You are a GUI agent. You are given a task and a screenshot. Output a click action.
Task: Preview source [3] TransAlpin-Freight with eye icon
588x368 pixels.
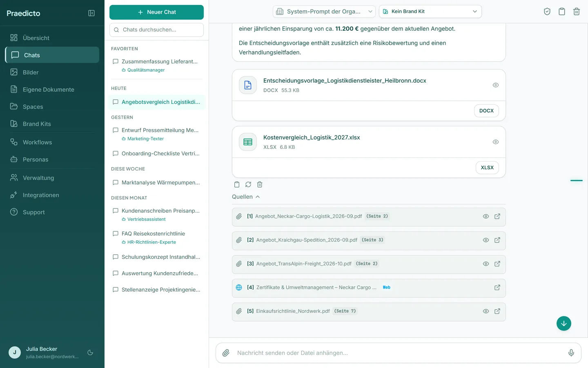click(486, 264)
